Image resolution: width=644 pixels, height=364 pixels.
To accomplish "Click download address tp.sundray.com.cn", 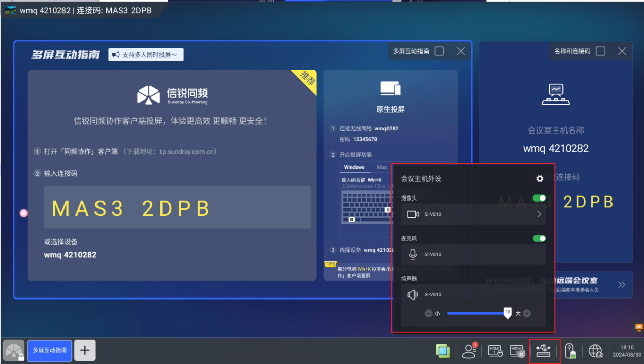I will coord(188,151).
